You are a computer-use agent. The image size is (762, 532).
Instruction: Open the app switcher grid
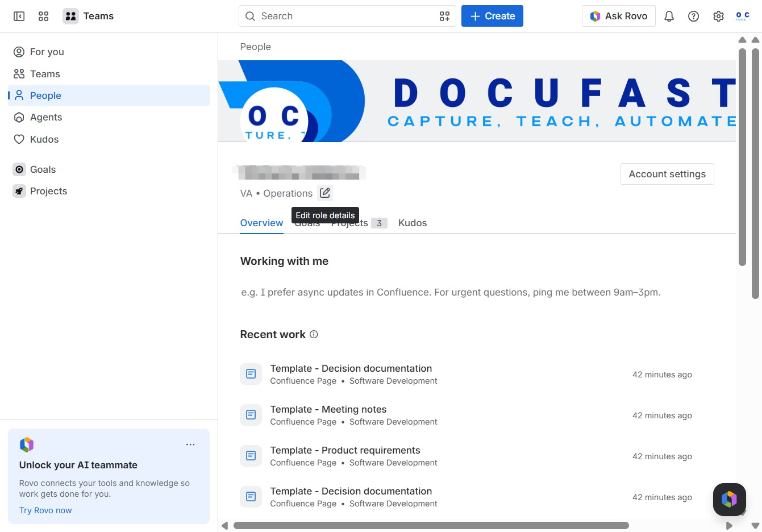point(43,16)
